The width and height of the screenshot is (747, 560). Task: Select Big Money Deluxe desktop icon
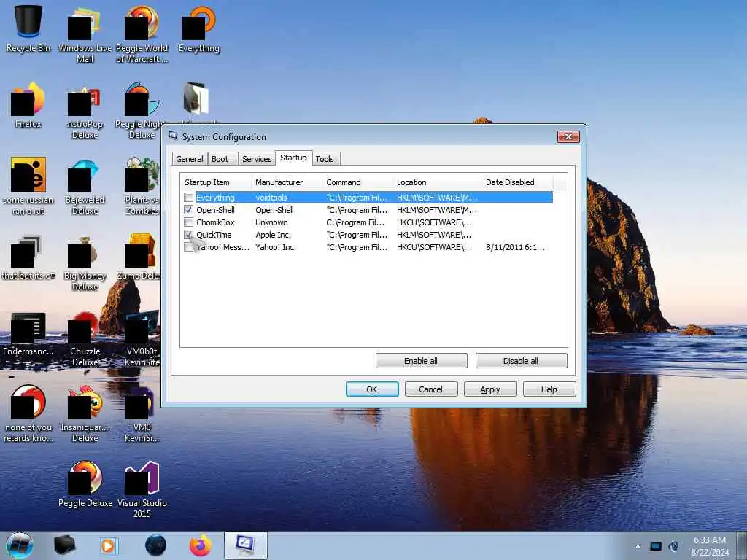click(85, 262)
